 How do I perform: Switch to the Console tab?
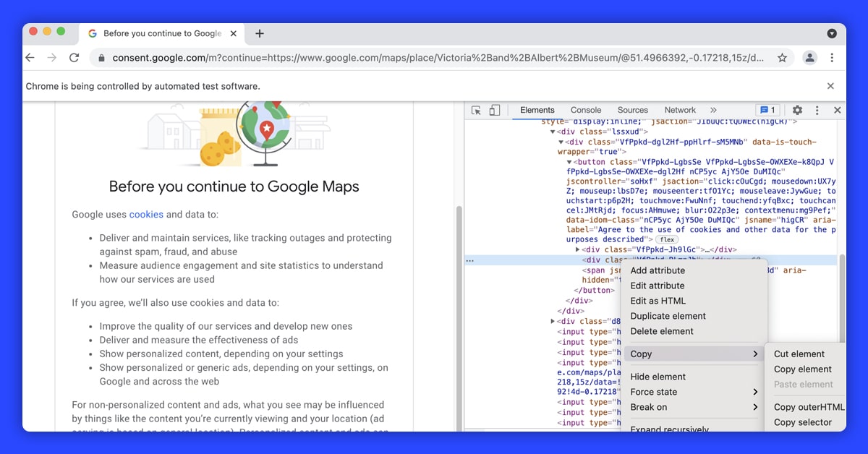point(586,110)
